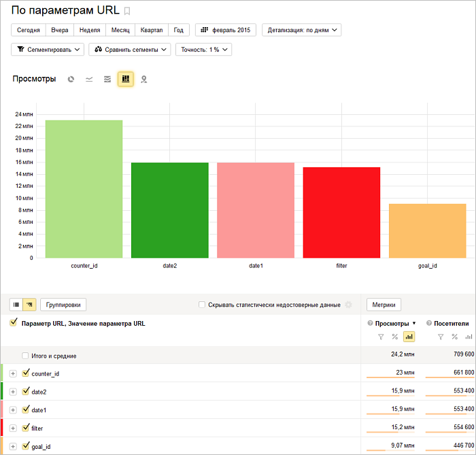Click the Группировки button
476x455 pixels.
tap(63, 305)
